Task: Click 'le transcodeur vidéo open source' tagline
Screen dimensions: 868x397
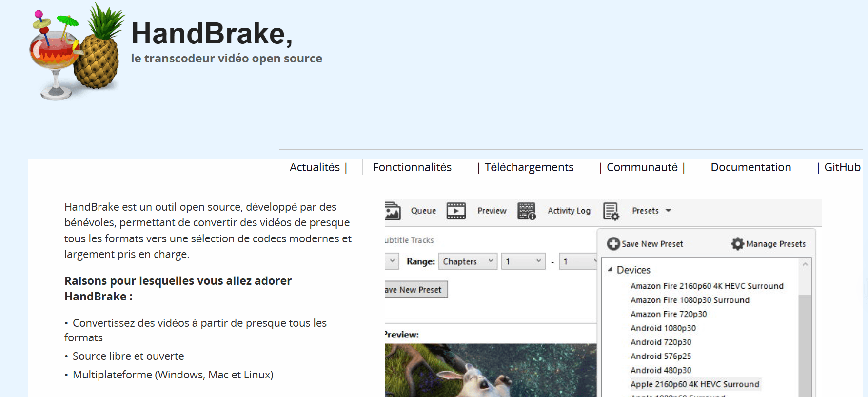Action: [x=226, y=58]
